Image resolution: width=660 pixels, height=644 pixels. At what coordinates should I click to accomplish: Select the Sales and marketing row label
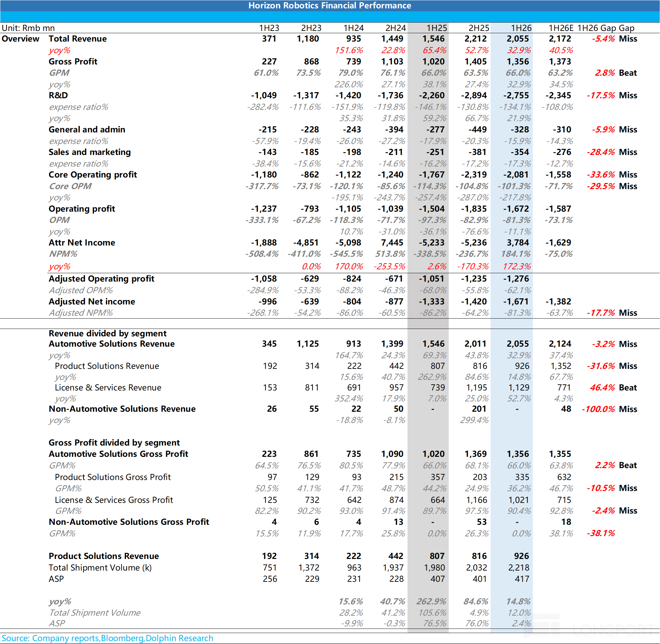[90, 152]
